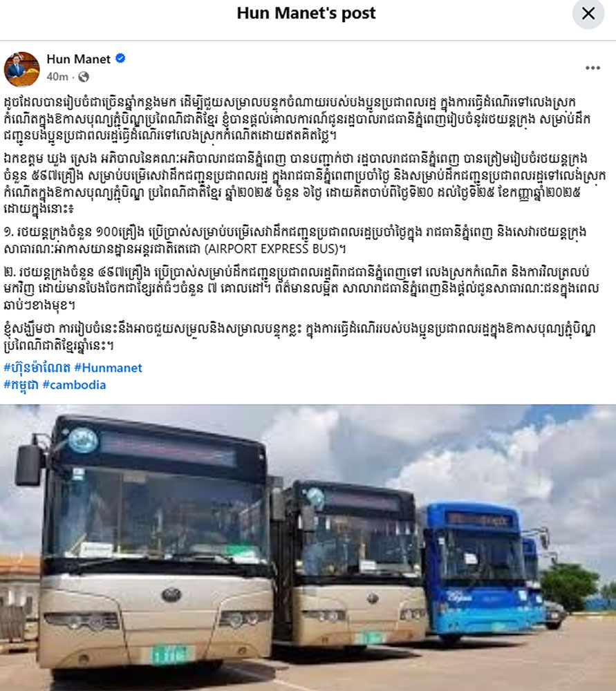
Task: Click the blue verified badge
Action: (x=120, y=58)
